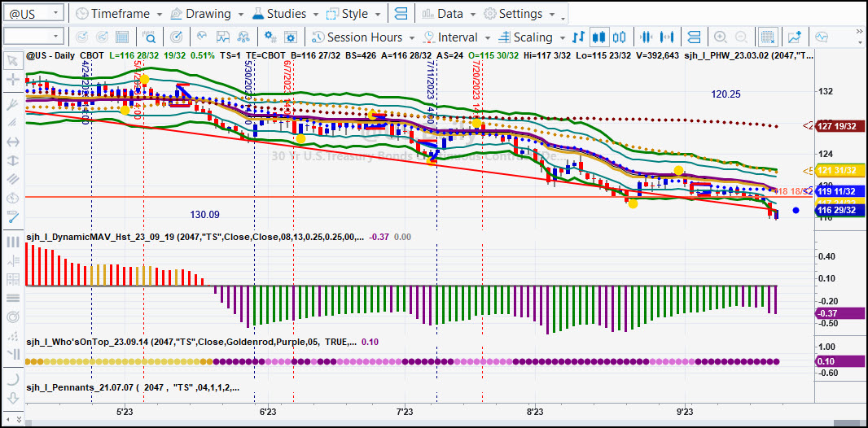
Task: Click the small wave-line indicator icon
Action: tap(202, 37)
